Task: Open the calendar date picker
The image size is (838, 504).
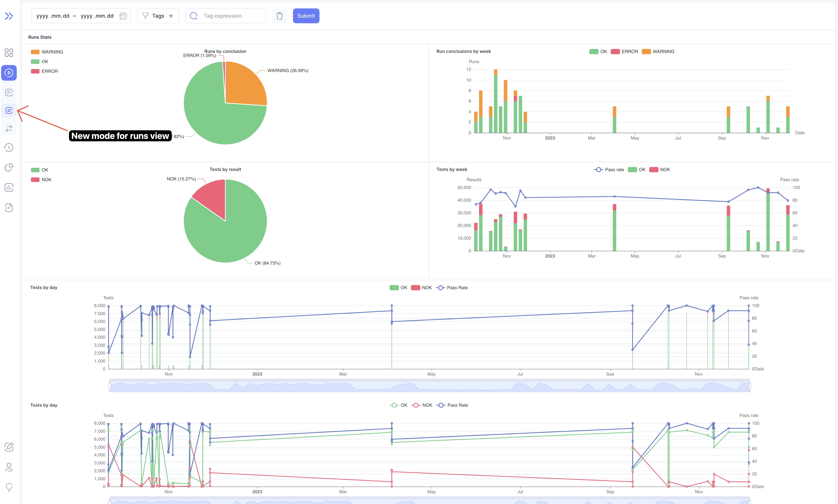Action: 123,16
